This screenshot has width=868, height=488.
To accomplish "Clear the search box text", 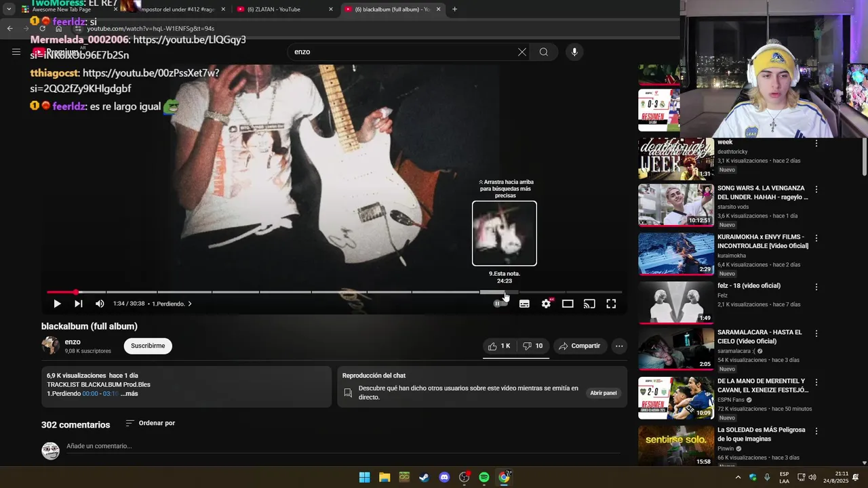I will [x=522, y=52].
